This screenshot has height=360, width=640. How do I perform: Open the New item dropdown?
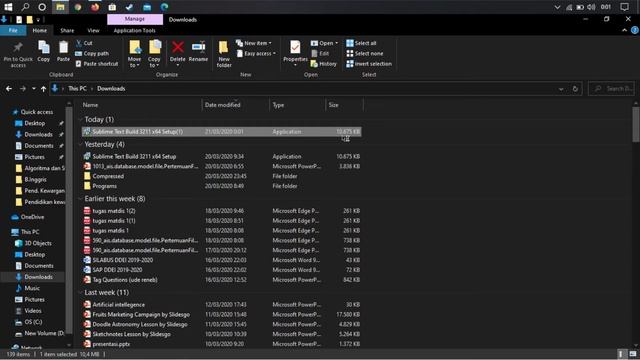tap(254, 43)
